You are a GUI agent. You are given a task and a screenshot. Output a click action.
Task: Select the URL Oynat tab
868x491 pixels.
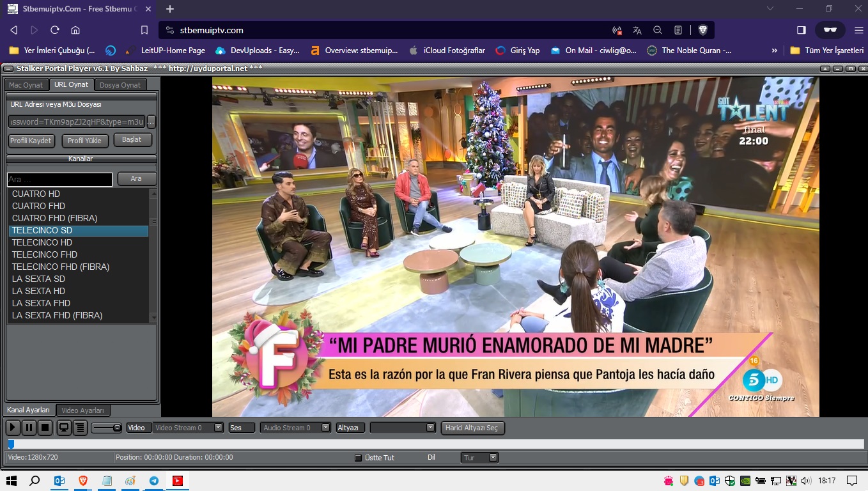click(72, 84)
